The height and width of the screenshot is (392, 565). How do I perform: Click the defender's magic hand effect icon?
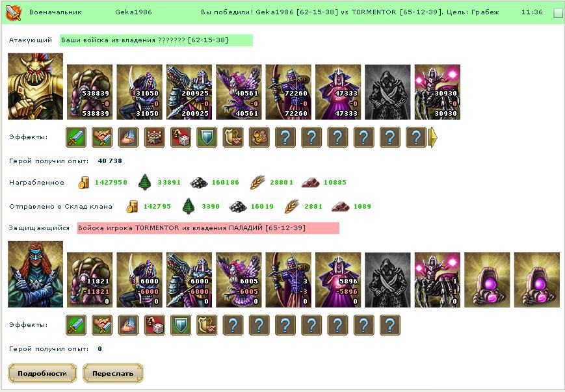[128, 325]
